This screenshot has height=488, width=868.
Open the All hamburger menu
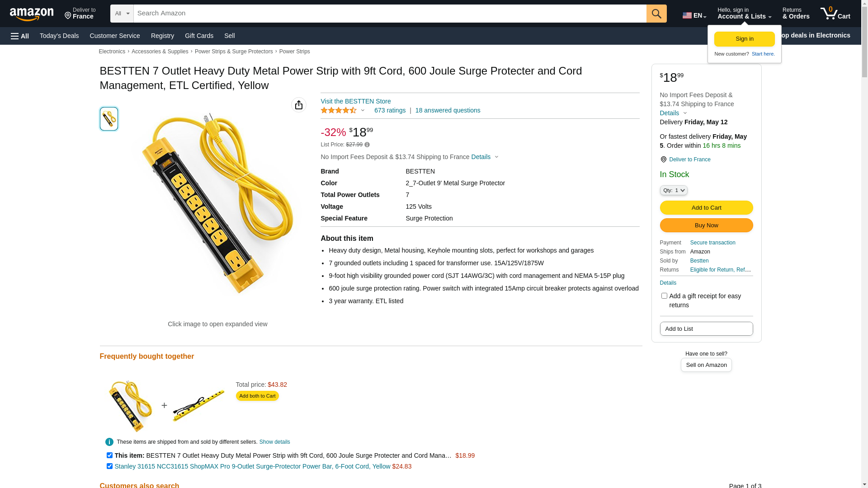point(20,36)
